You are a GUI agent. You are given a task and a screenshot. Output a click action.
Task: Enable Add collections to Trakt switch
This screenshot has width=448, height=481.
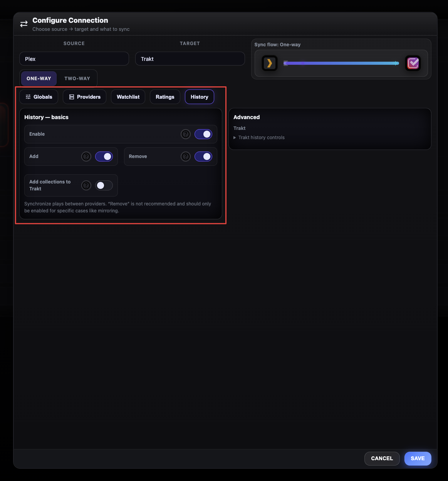[104, 185]
